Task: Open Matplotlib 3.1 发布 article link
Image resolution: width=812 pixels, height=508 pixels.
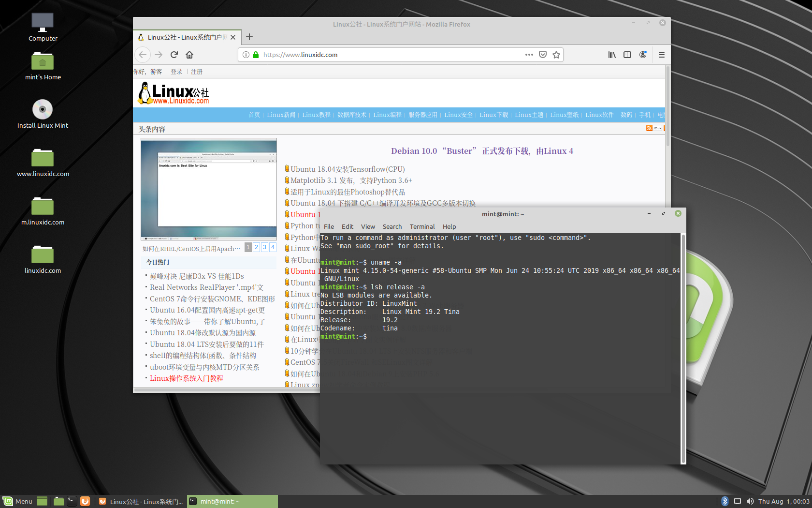Action: click(x=351, y=180)
